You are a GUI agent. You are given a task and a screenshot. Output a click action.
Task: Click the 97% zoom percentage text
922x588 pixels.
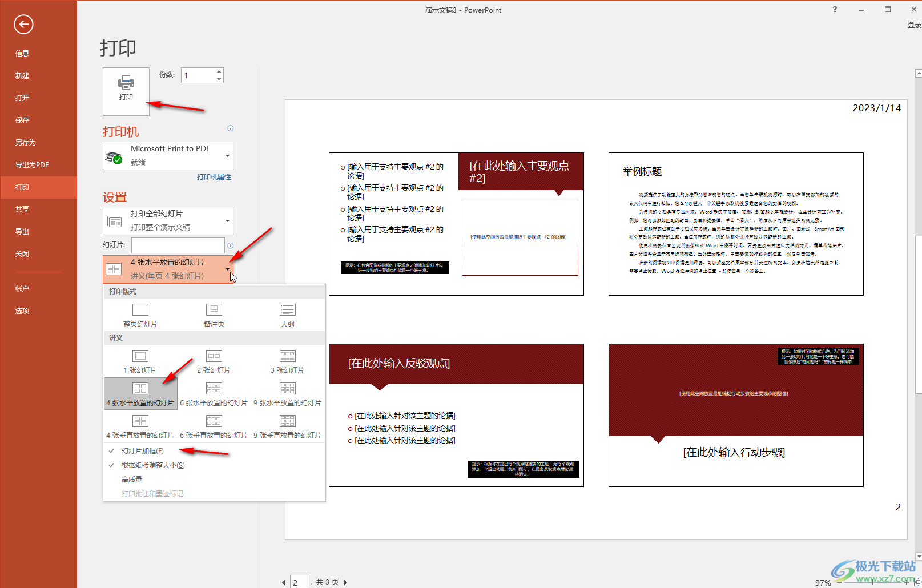[823, 583]
